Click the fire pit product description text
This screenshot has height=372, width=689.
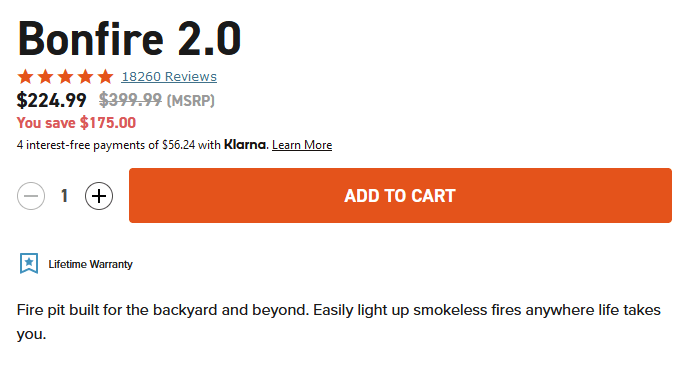[338, 322]
